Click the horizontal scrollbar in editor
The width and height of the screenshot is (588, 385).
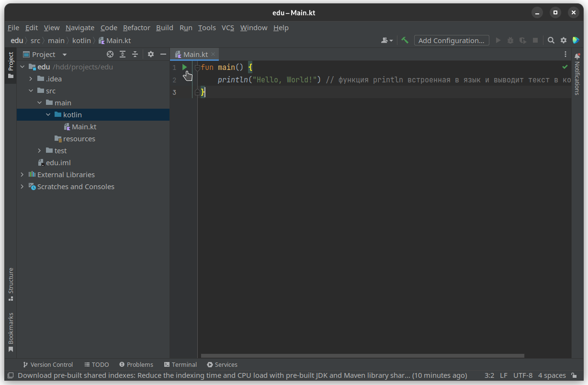[362, 356]
